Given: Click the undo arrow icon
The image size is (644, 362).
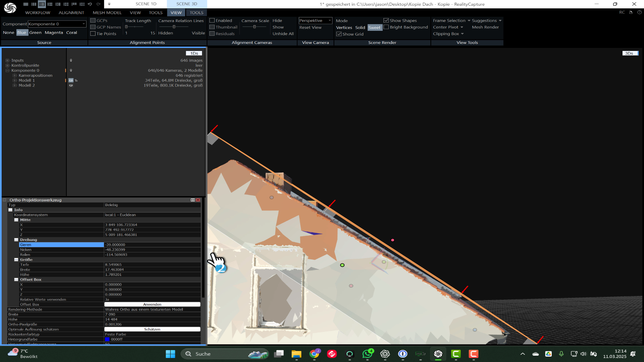Looking at the screenshot, I should [90, 4].
